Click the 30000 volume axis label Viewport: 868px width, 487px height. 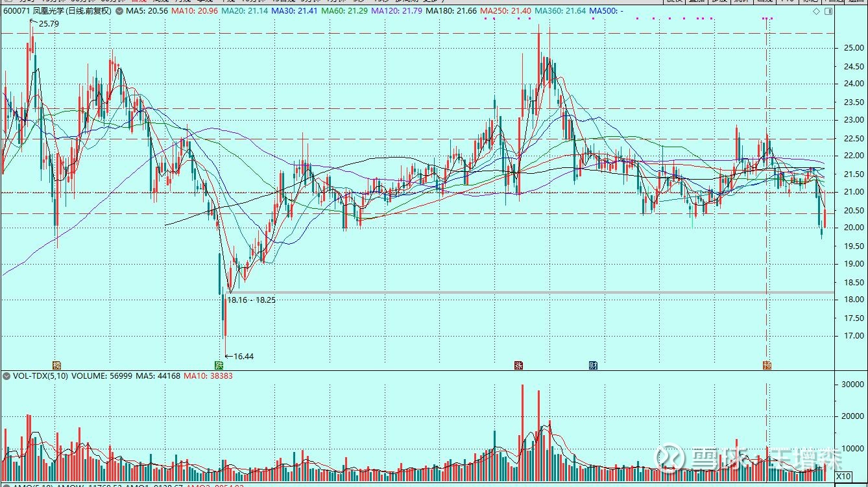852,384
